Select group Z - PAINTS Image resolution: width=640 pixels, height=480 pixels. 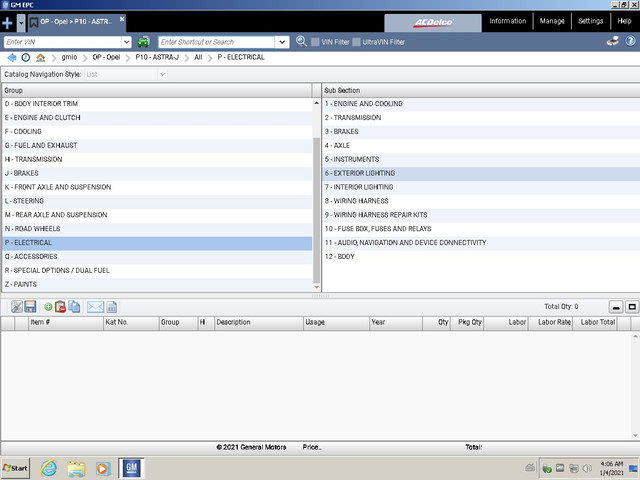[x=157, y=284]
